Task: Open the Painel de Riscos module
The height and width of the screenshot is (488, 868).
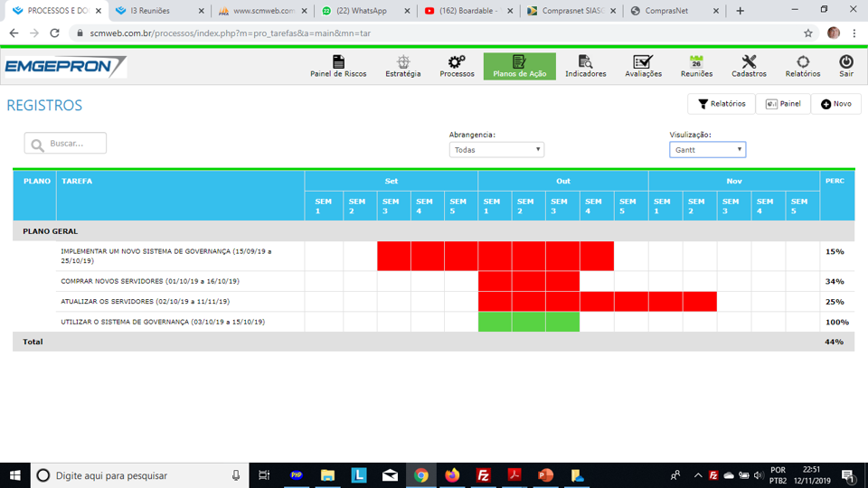Action: (x=338, y=66)
